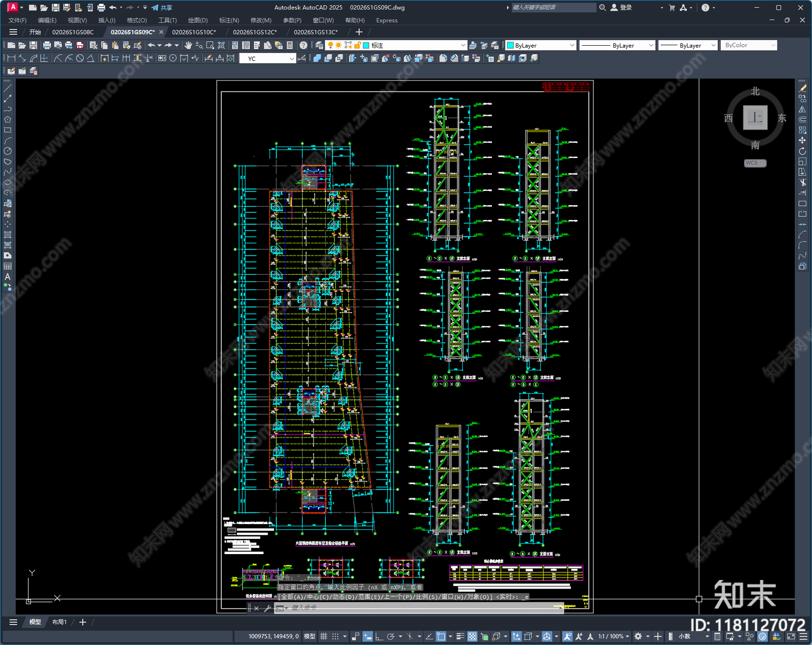Select the Circle draw tool

pos(8,151)
